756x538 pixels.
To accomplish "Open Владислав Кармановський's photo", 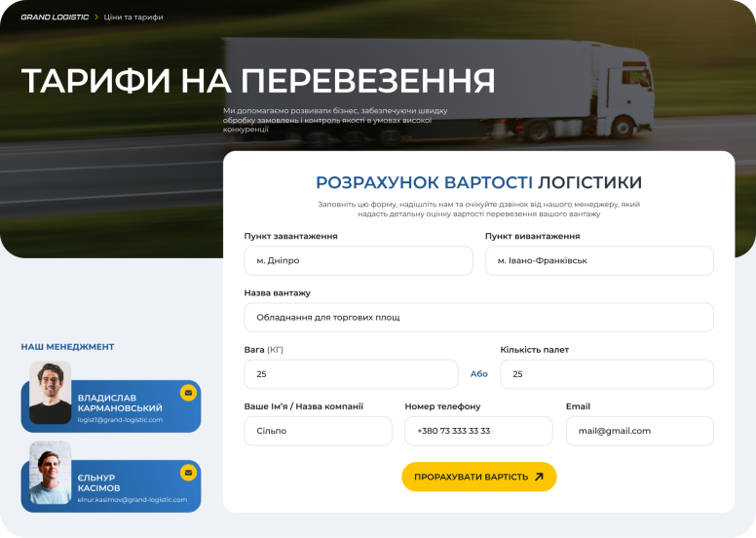I will [50, 393].
